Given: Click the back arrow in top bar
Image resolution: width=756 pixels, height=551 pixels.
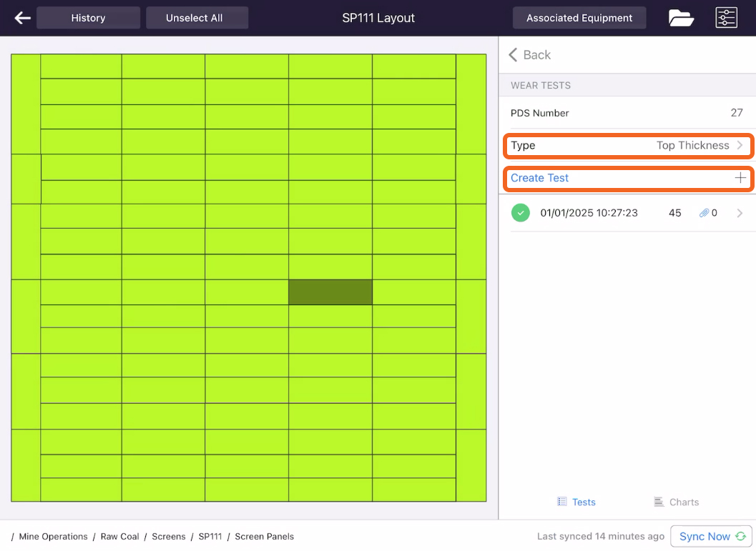Looking at the screenshot, I should (x=22, y=19).
